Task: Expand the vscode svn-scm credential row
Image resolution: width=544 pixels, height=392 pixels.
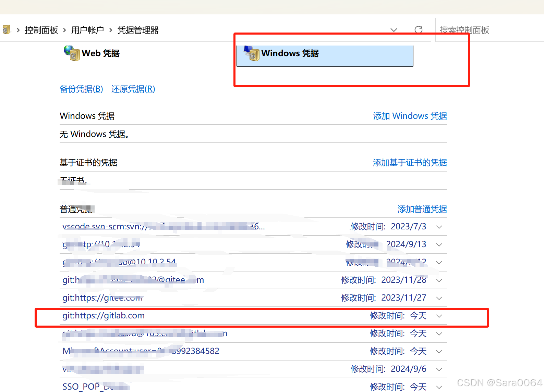Action: (439, 227)
